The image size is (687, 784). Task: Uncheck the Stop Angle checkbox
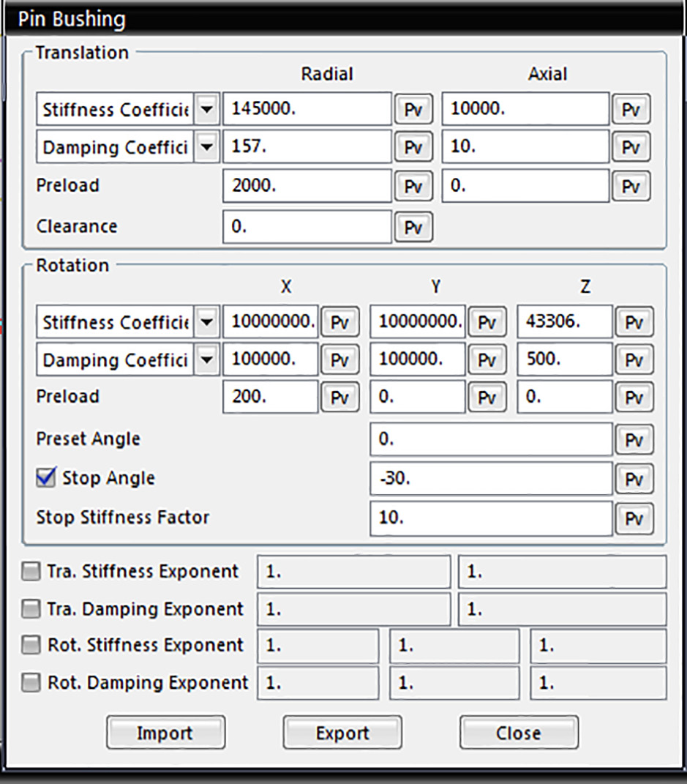tap(46, 478)
